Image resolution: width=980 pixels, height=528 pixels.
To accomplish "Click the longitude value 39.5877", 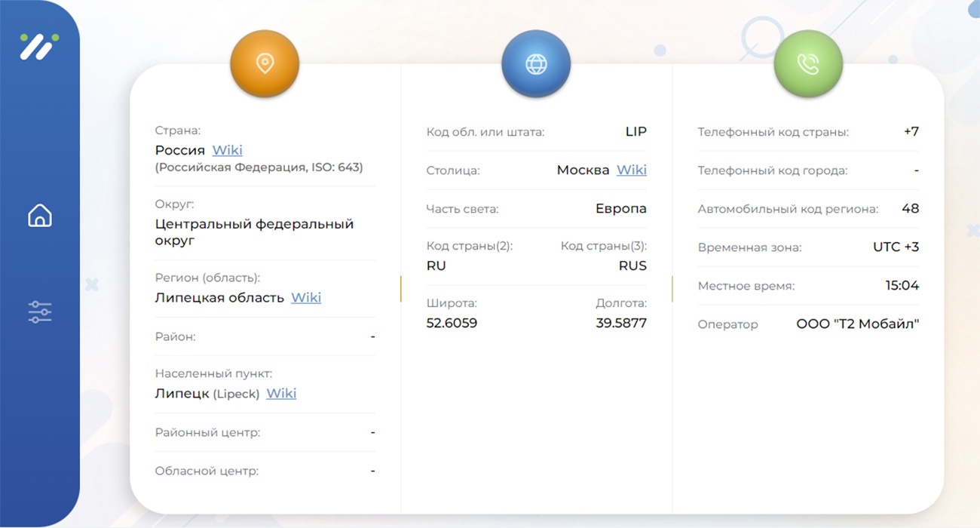I will (621, 323).
